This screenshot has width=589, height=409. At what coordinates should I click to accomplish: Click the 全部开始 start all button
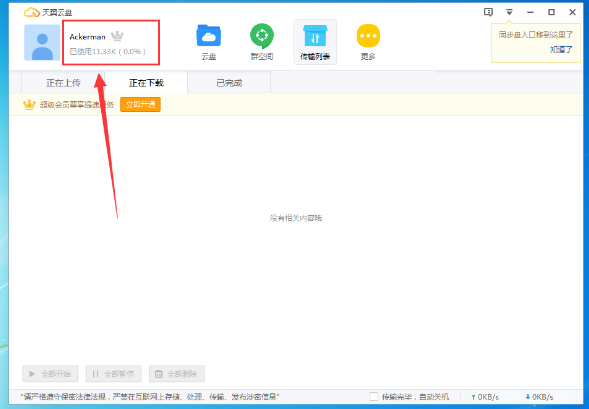tap(50, 374)
